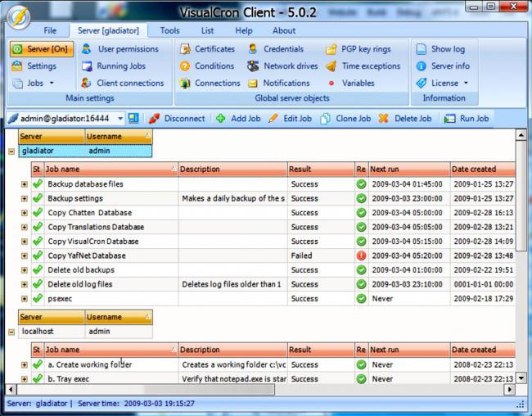Select the Failed result cell

[x=321, y=255]
